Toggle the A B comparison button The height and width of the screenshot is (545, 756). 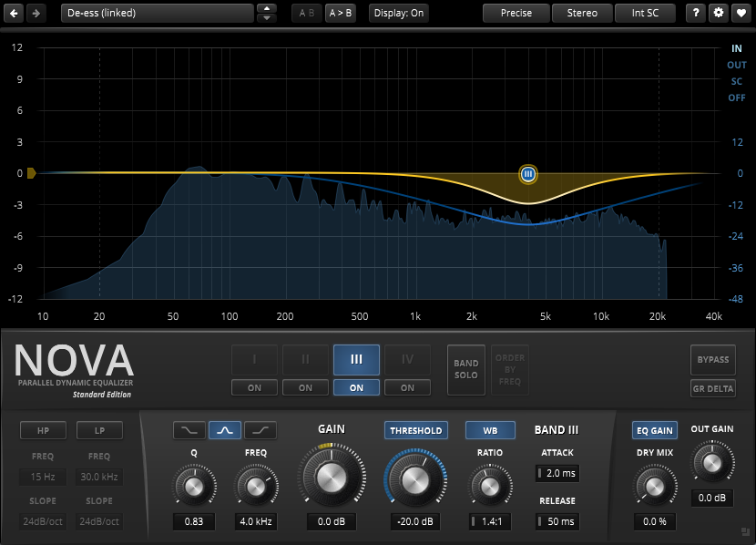point(307,13)
